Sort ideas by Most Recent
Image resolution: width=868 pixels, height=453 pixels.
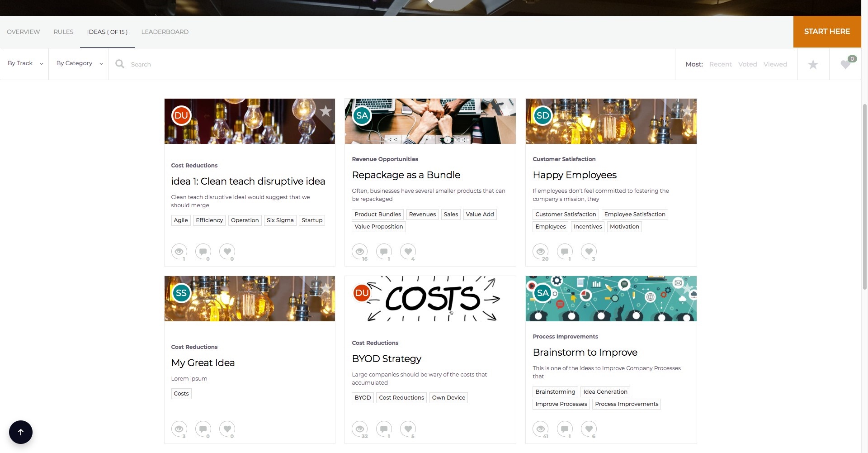[720, 64]
